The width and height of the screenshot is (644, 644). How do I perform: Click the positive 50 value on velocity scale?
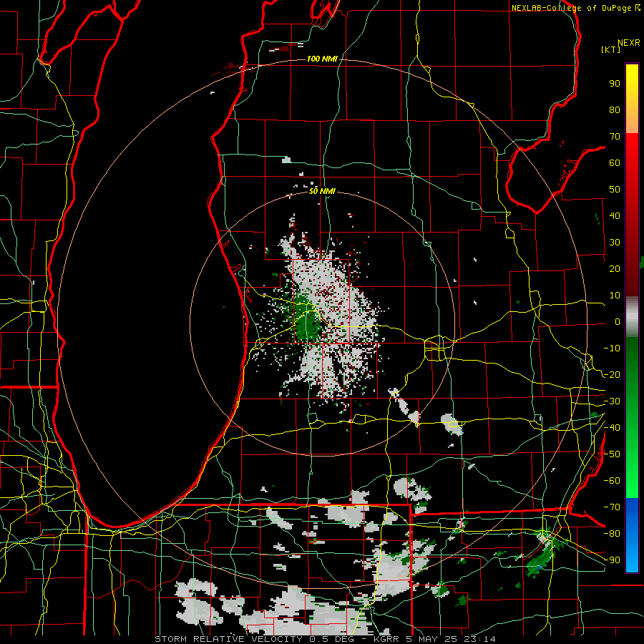pyautogui.click(x=615, y=190)
